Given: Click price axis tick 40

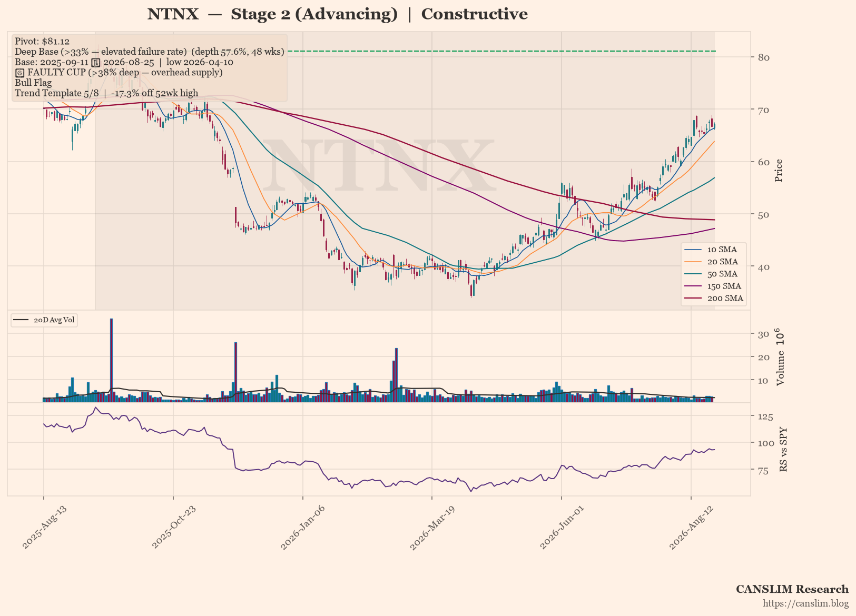Looking at the screenshot, I should click(763, 267).
